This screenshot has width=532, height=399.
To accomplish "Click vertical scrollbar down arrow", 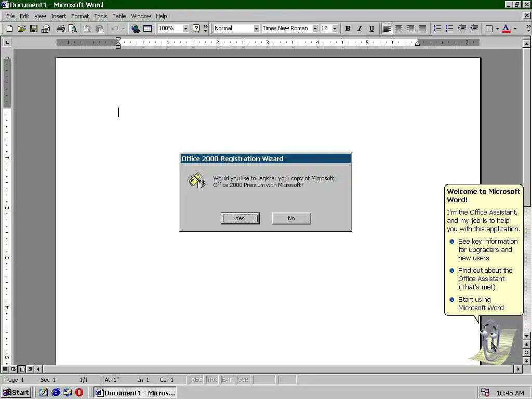I will 526,336.
